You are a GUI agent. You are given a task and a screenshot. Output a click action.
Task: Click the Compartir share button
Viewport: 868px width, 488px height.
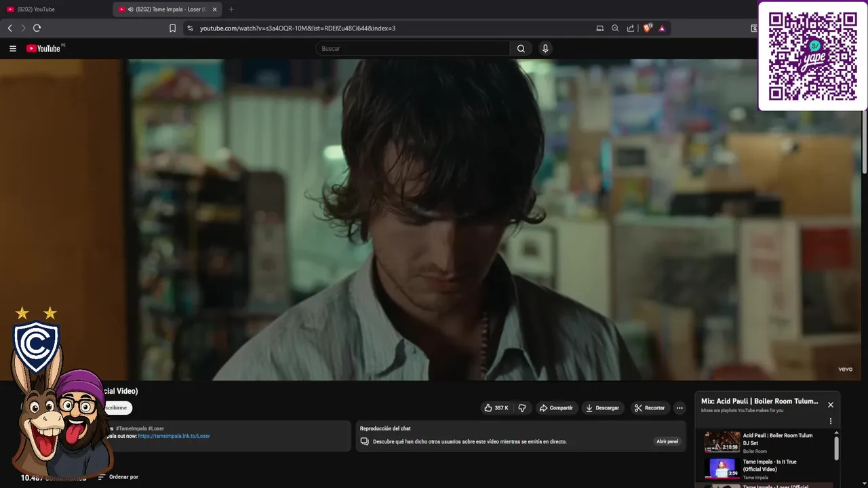[x=556, y=408]
